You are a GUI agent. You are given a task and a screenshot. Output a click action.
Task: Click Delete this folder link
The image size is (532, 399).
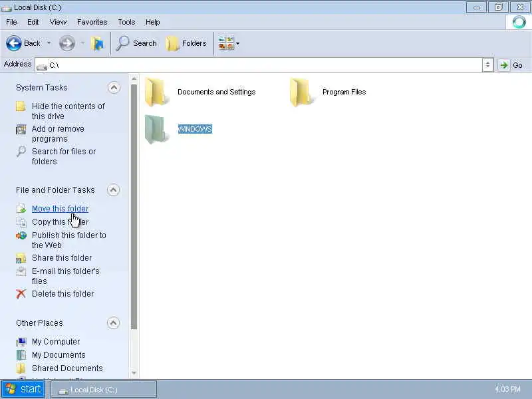coord(63,294)
